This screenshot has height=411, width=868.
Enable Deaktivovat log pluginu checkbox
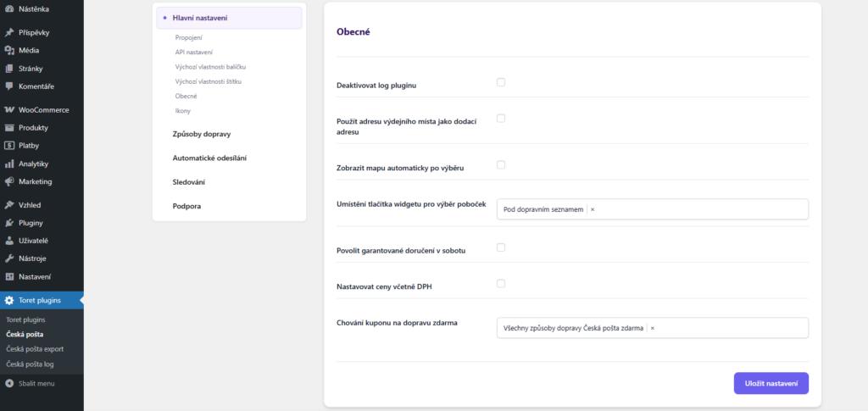501,82
